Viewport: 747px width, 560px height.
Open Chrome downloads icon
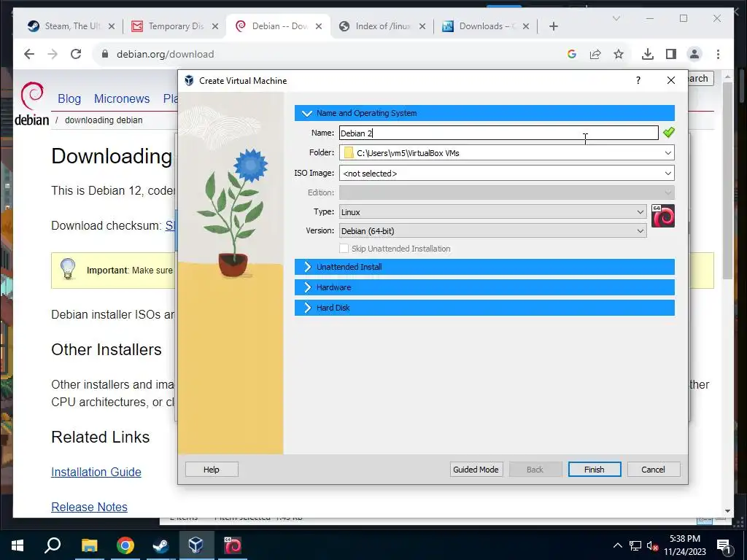tap(648, 54)
